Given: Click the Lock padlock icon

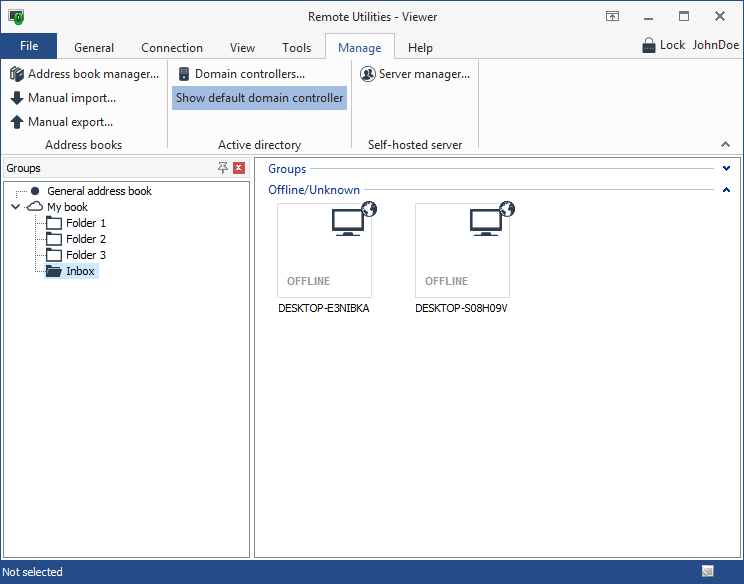Looking at the screenshot, I should click(648, 46).
